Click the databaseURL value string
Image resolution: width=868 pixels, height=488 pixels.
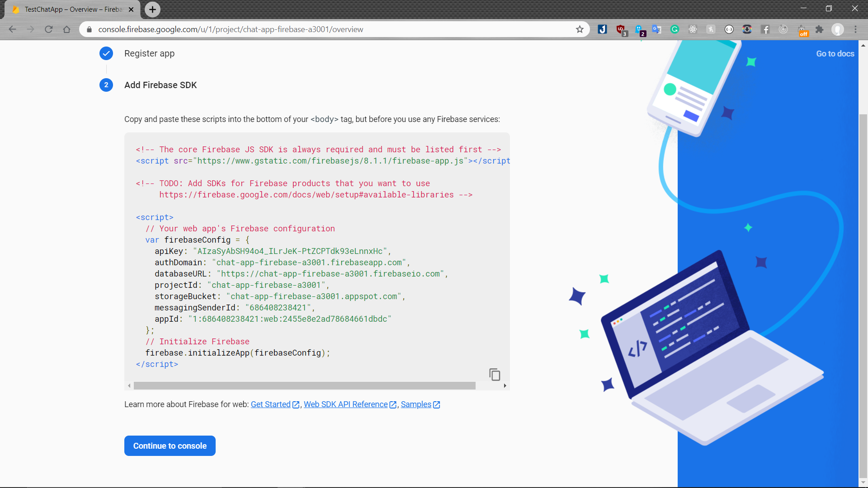pyautogui.click(x=330, y=274)
